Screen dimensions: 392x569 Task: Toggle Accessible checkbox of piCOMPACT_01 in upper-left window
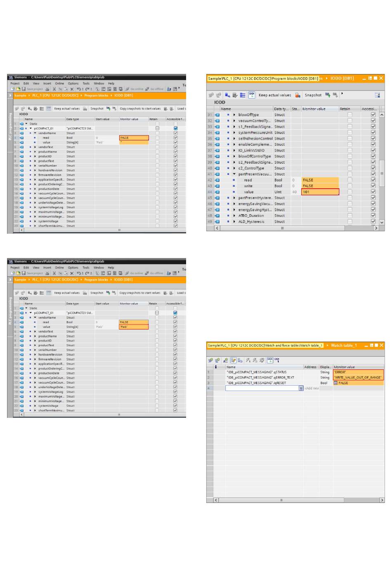175,128
